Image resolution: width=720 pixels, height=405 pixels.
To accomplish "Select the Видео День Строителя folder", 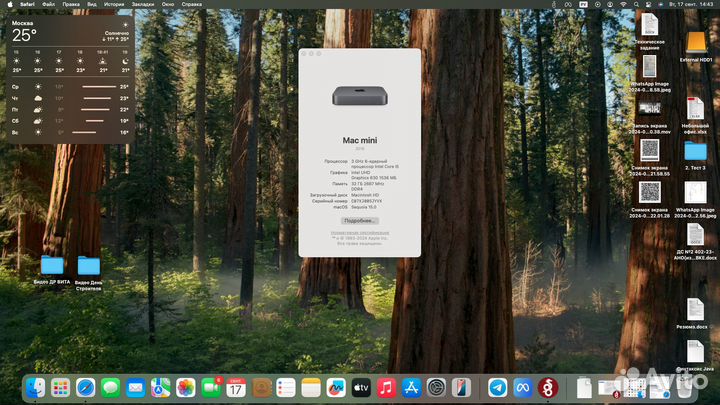I will coord(89,273).
